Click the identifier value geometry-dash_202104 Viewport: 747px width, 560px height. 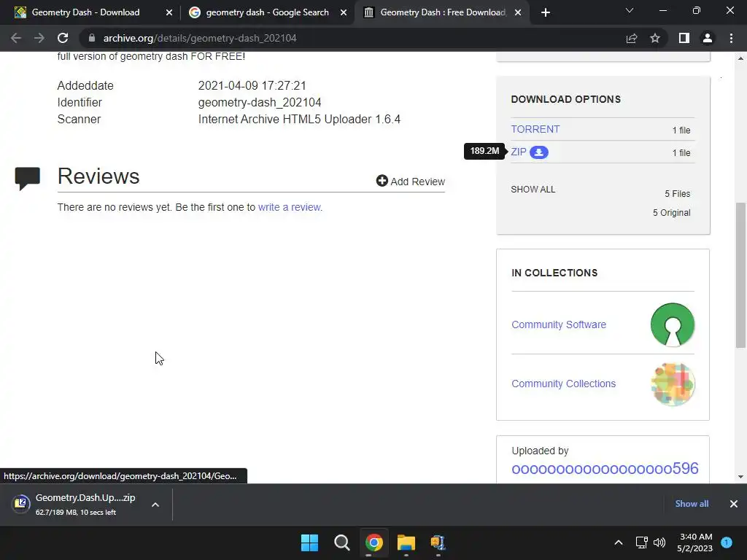260,102
